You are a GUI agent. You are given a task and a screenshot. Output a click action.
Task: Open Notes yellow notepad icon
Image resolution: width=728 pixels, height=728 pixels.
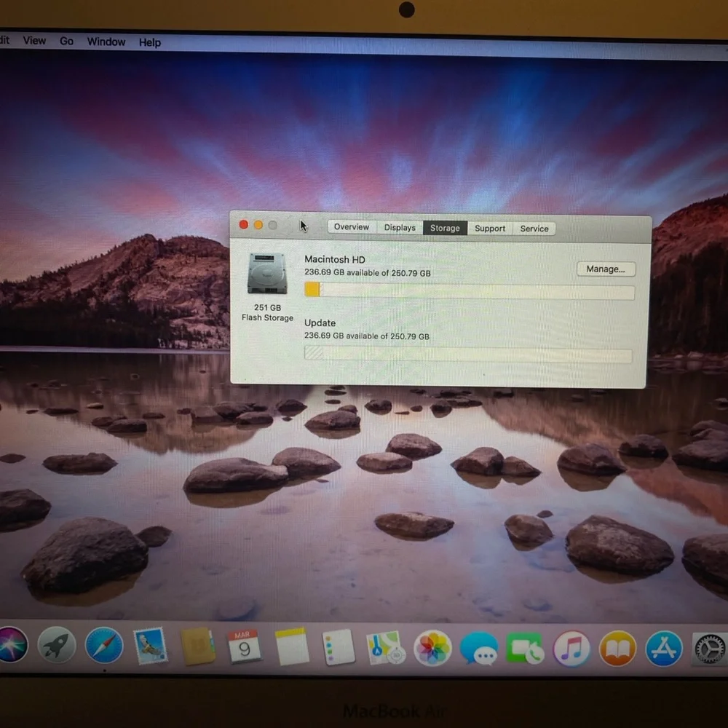click(292, 646)
